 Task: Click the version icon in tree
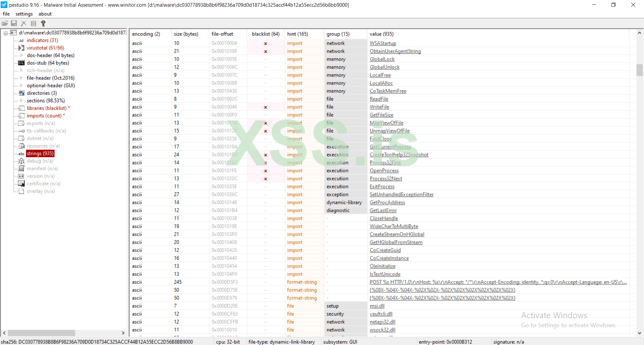[21, 176]
